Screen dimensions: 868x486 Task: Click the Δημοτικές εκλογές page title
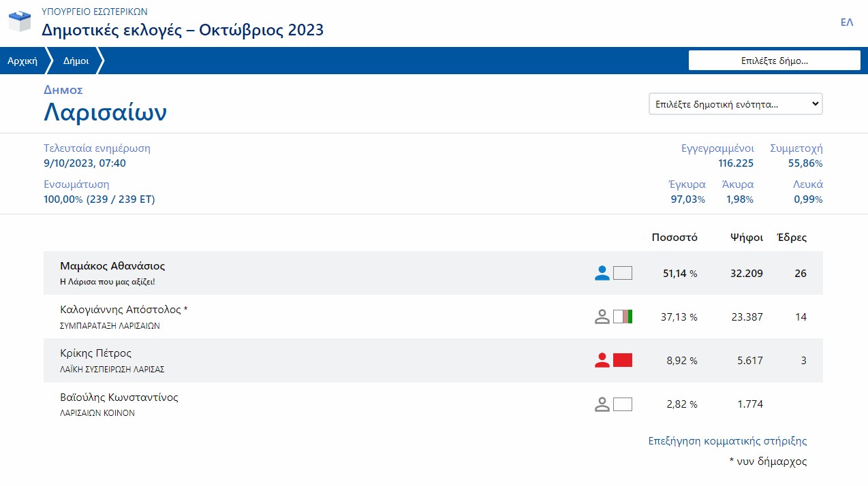tap(183, 30)
